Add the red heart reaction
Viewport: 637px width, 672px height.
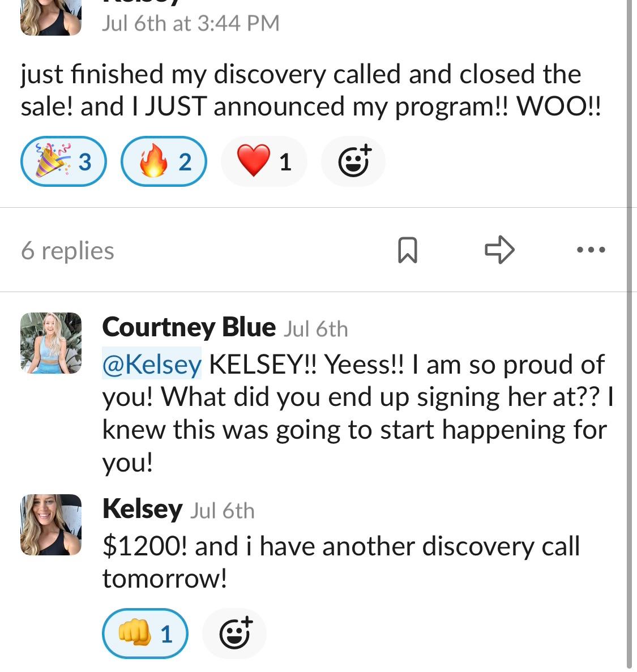coord(264,161)
